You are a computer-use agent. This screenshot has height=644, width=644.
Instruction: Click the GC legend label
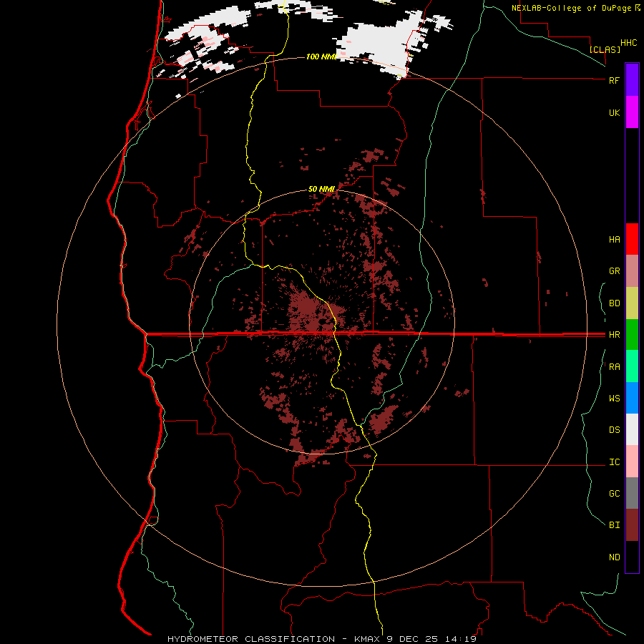click(614, 494)
